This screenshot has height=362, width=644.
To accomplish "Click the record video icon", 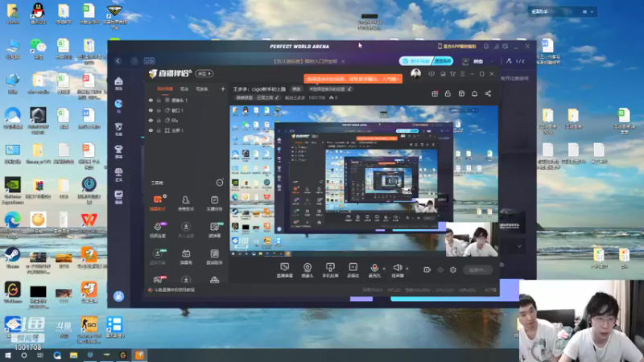I will (x=427, y=269).
